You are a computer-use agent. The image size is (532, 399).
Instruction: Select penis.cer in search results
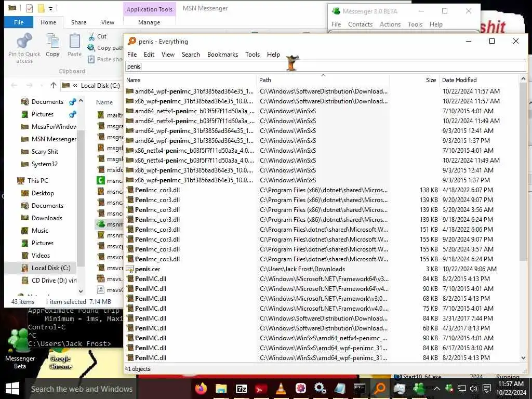[x=148, y=269]
